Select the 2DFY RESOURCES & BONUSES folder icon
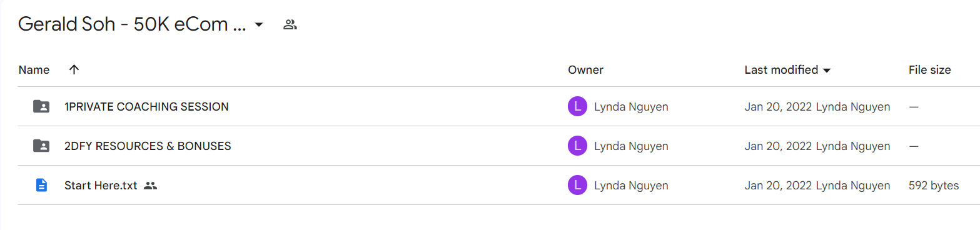 coord(41,146)
